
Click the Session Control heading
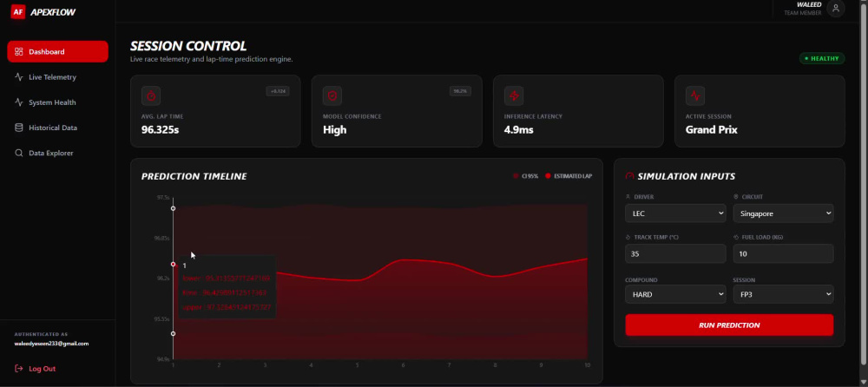click(188, 46)
